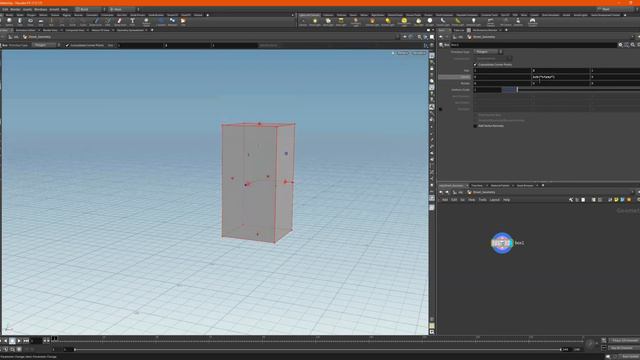
Task: Select the box1 node in network
Action: pyautogui.click(x=502, y=243)
